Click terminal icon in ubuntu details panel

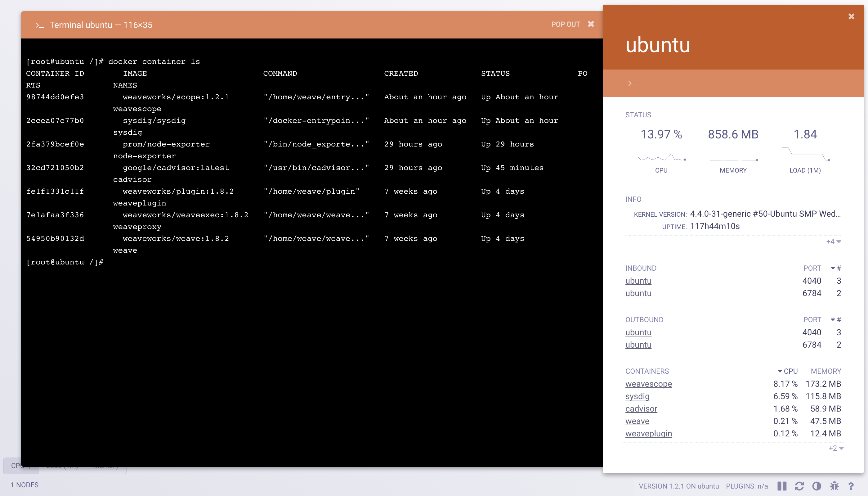coord(632,83)
